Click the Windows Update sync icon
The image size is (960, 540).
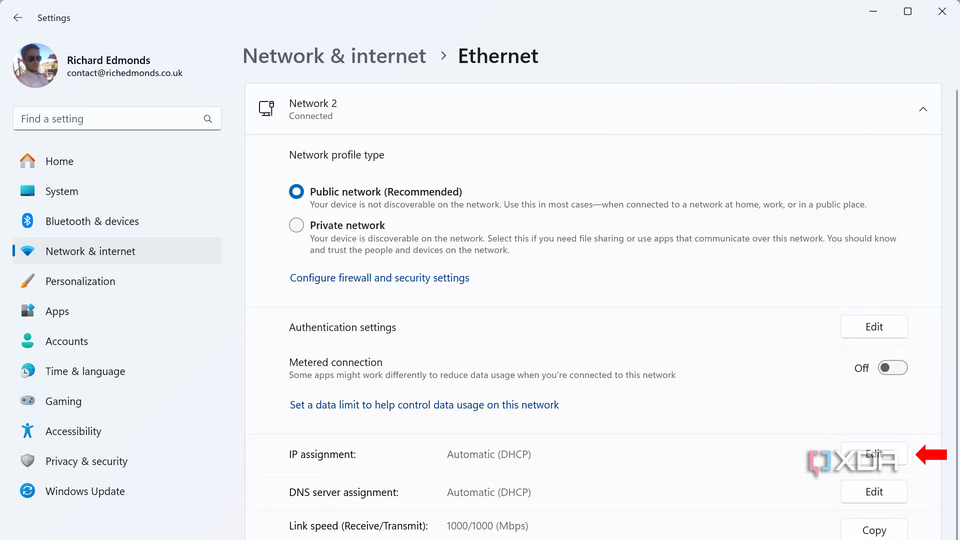tap(28, 491)
